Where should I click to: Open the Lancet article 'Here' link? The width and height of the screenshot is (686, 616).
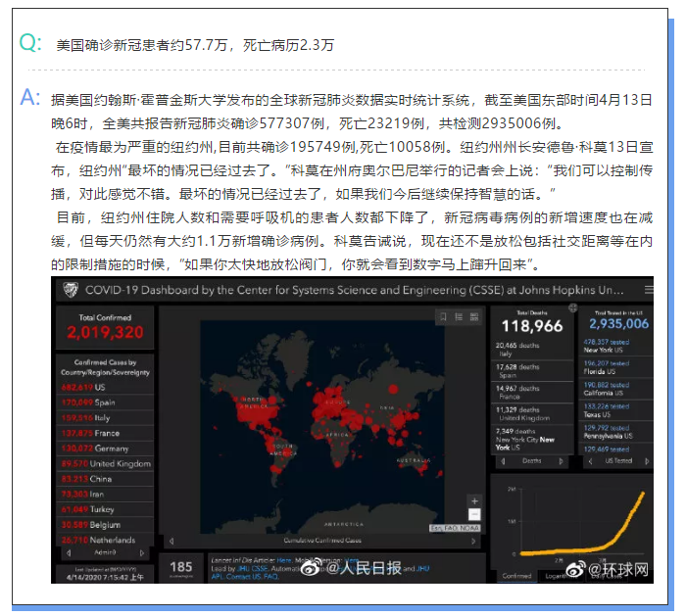click(283, 560)
